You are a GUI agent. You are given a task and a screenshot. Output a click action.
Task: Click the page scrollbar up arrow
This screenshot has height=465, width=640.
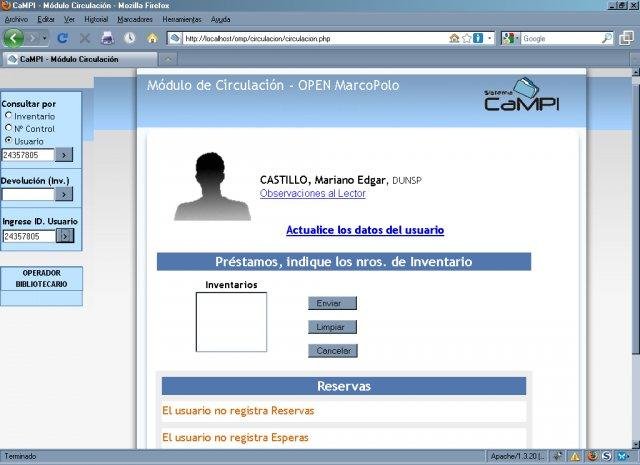(x=636, y=72)
